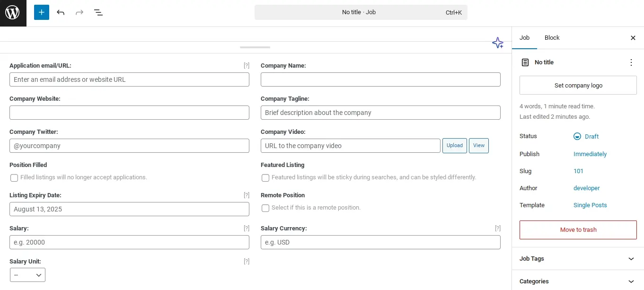Viewport: 644px width, 290px height.
Task: Focus the Company Website input field
Action: (x=129, y=113)
